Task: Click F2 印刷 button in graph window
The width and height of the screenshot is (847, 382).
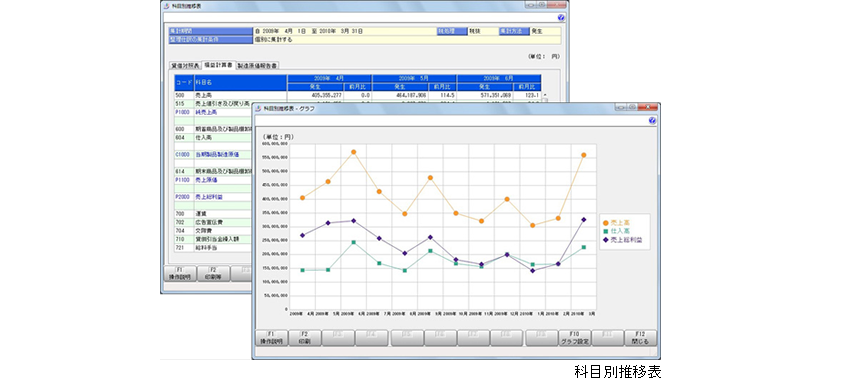Action: [304, 338]
